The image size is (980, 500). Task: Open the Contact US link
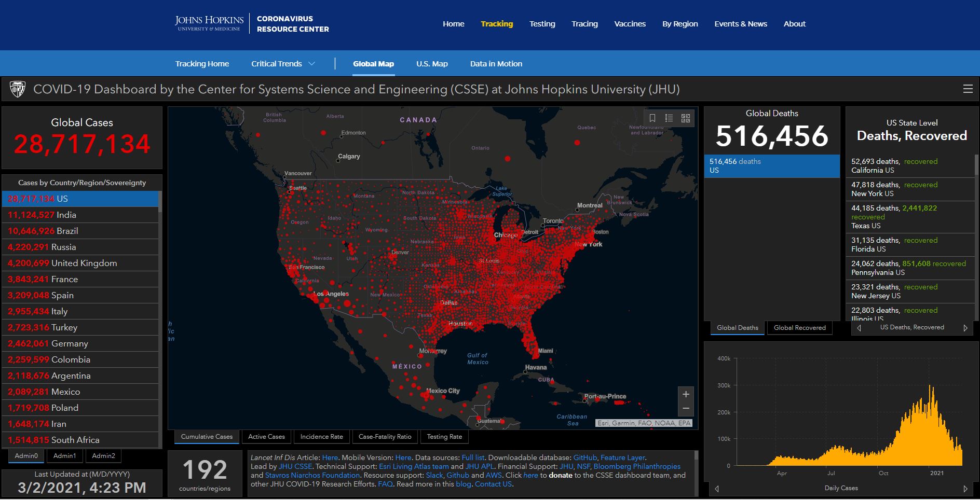click(x=493, y=484)
